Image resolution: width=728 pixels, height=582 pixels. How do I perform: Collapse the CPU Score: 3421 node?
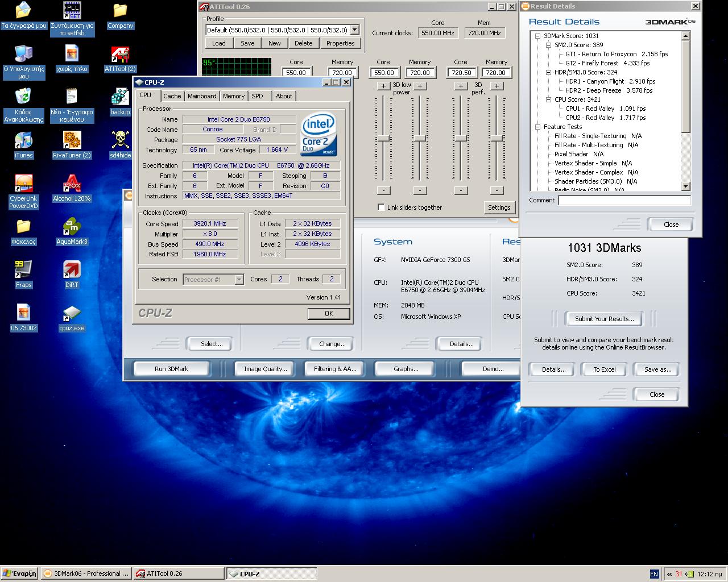click(x=549, y=99)
